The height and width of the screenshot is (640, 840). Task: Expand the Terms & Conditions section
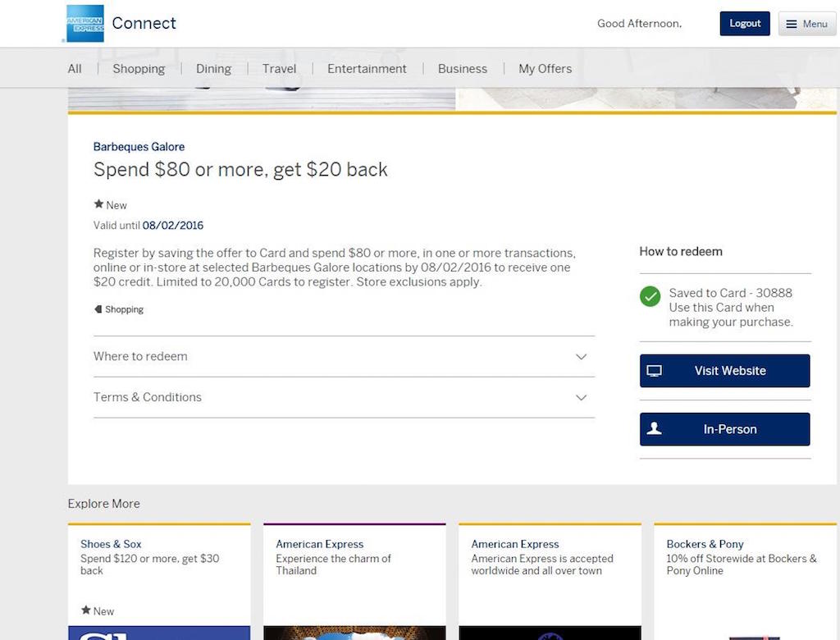click(x=344, y=397)
